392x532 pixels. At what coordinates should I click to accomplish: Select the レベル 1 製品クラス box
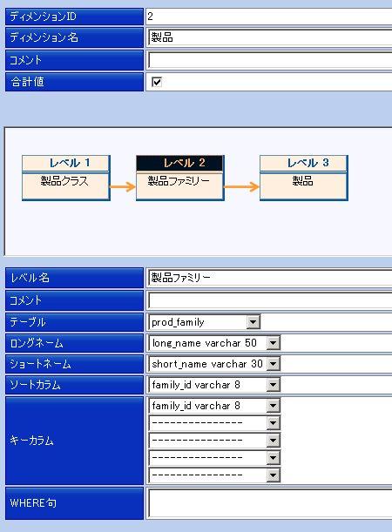[66, 178]
